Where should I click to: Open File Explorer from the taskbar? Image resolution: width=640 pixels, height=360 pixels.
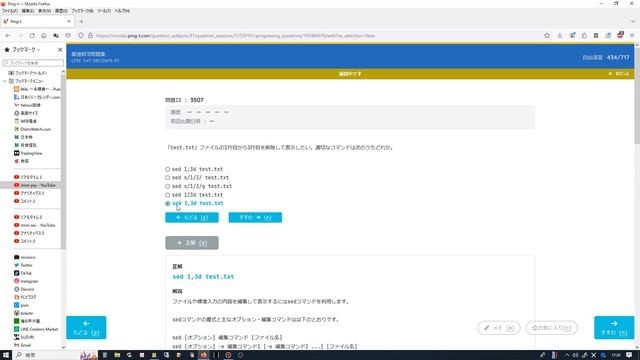coord(117,355)
